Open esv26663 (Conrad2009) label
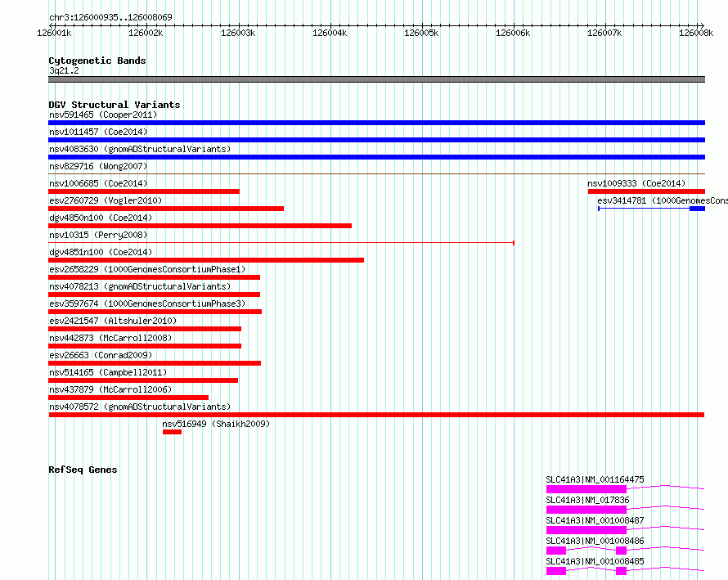This screenshot has height=580, width=728. (101, 355)
